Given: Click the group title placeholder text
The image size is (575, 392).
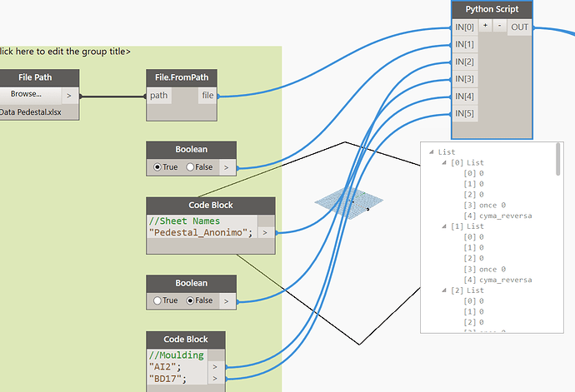Looking at the screenshot, I should 65,52.
